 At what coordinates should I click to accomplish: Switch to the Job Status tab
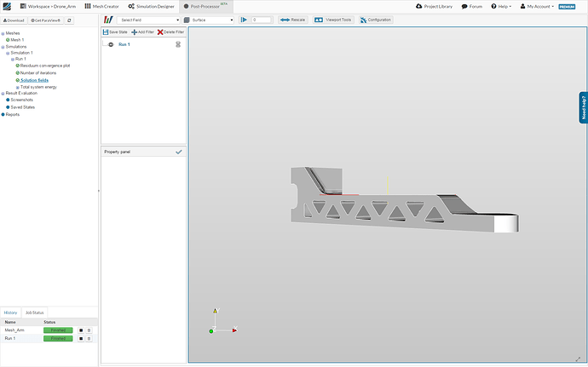(x=34, y=313)
